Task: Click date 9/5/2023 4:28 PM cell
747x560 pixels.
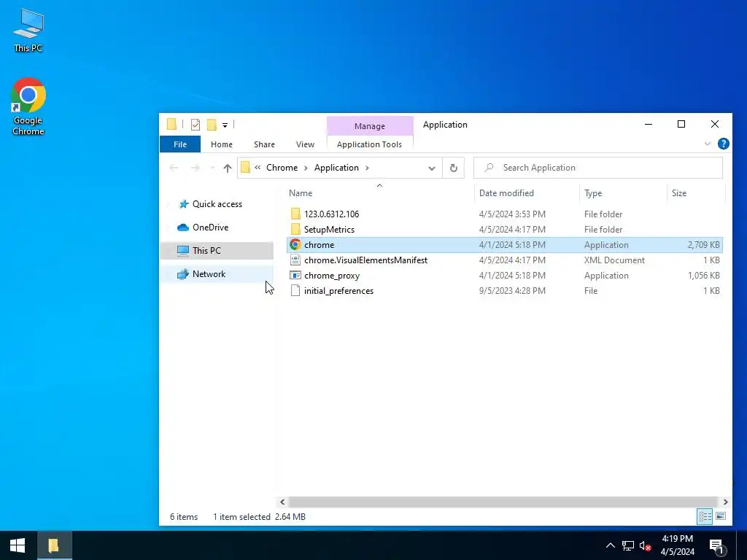Action: click(512, 290)
